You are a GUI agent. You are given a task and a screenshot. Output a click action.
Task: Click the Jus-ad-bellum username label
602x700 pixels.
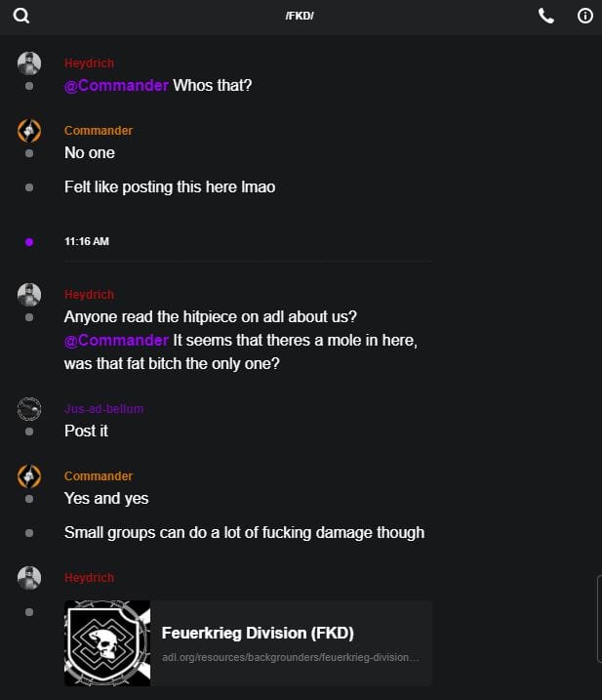pos(103,409)
